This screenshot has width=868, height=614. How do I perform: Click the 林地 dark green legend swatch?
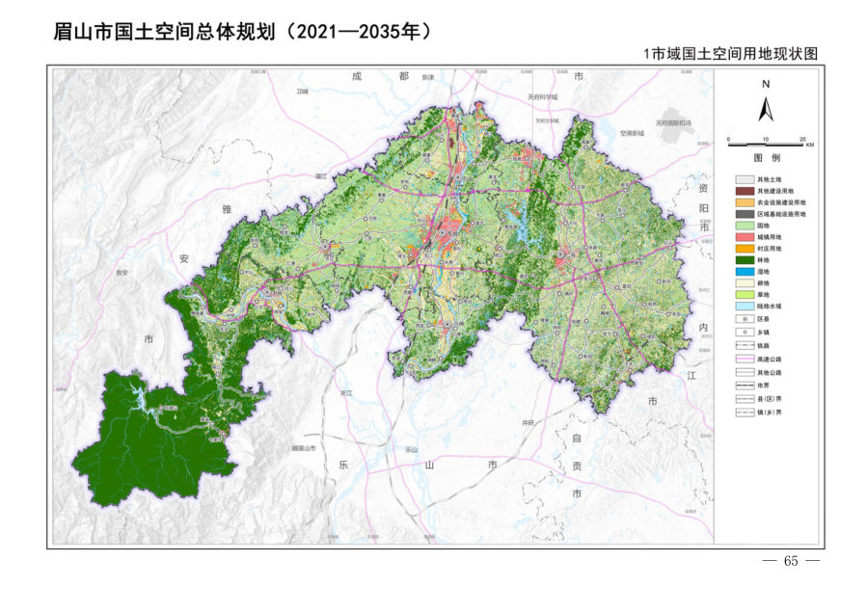click(x=745, y=260)
